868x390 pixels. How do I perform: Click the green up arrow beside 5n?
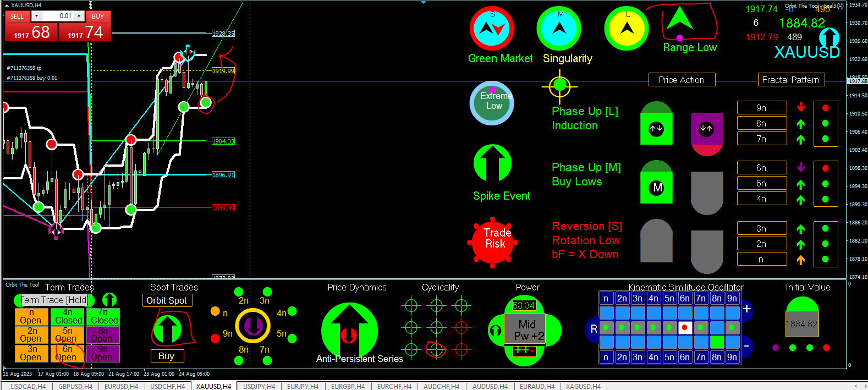(x=801, y=184)
